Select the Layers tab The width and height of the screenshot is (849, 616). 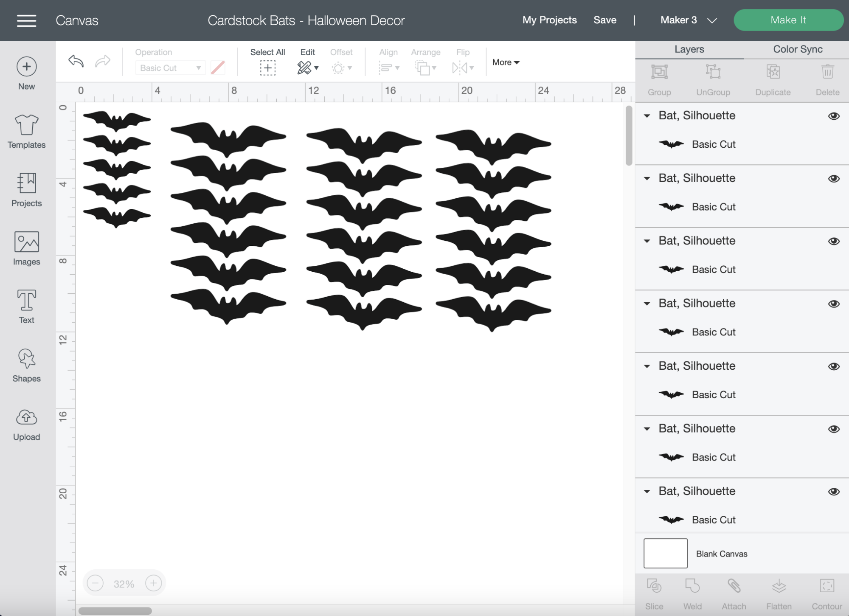[x=689, y=49]
